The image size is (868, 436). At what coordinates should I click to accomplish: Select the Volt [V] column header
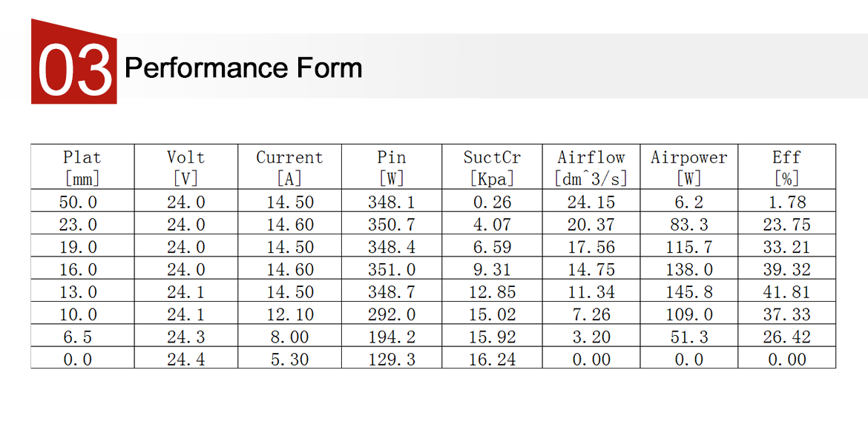click(x=185, y=168)
